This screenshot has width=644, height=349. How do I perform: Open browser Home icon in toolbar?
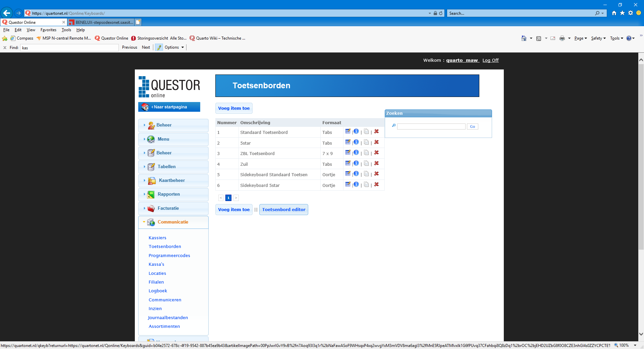524,38
